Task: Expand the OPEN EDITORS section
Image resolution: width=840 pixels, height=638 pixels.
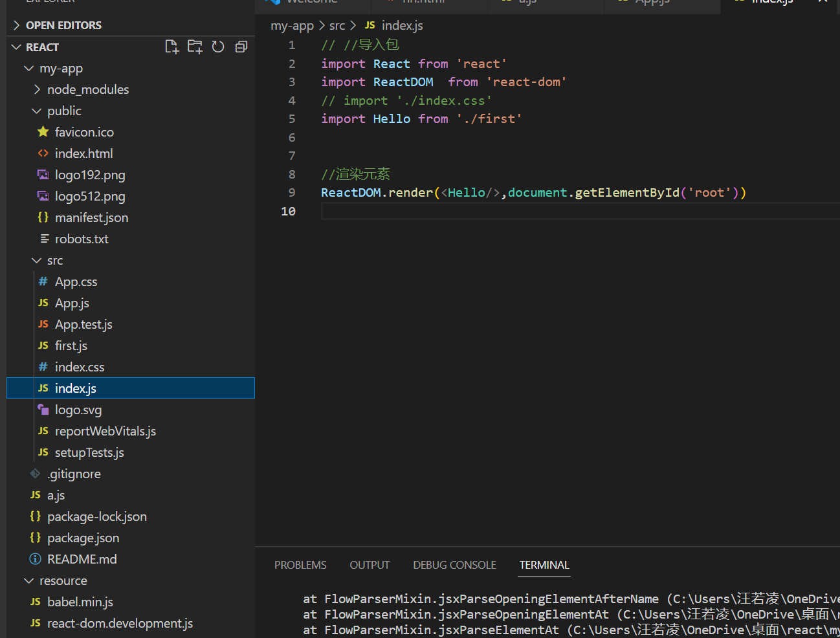Action: (x=63, y=25)
